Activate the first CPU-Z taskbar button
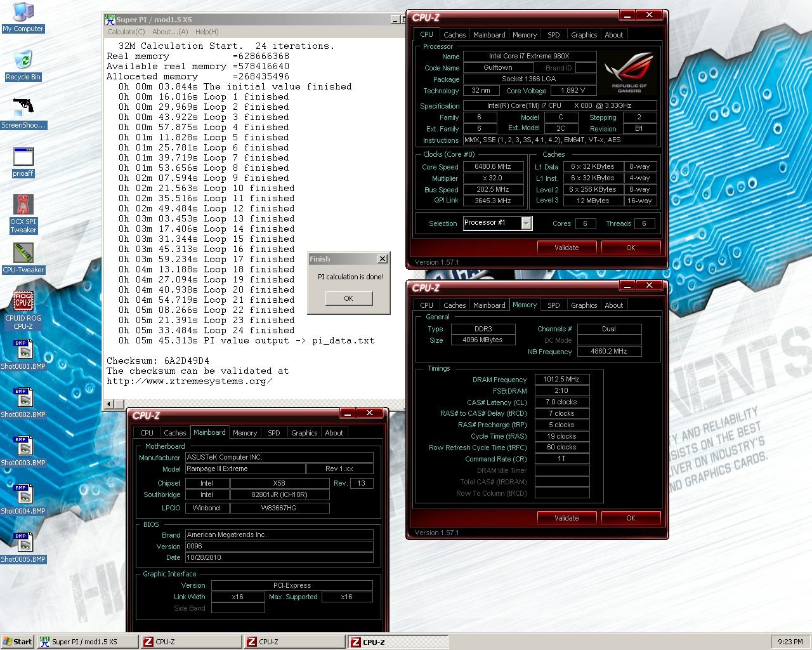Screen dimensions: 812x650 tap(191, 642)
